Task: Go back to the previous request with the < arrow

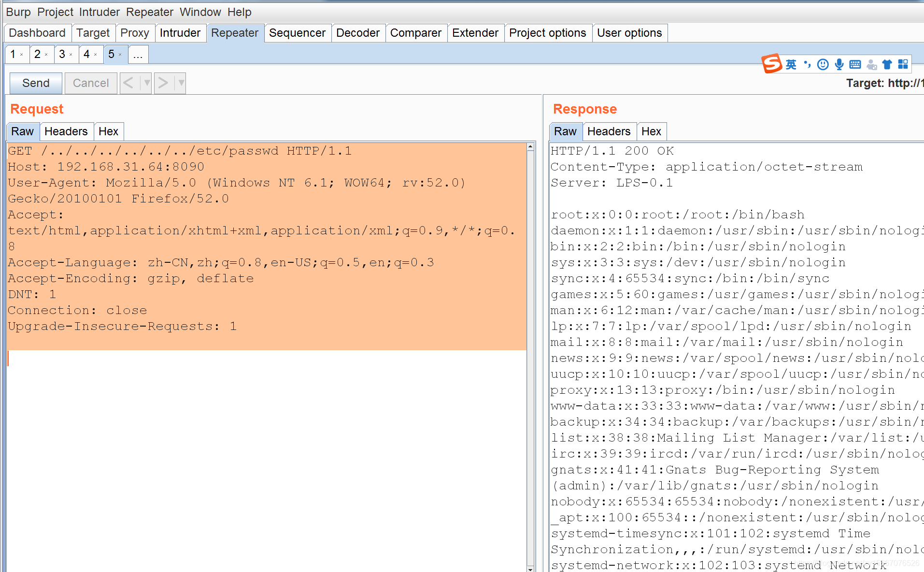Action: click(x=128, y=83)
